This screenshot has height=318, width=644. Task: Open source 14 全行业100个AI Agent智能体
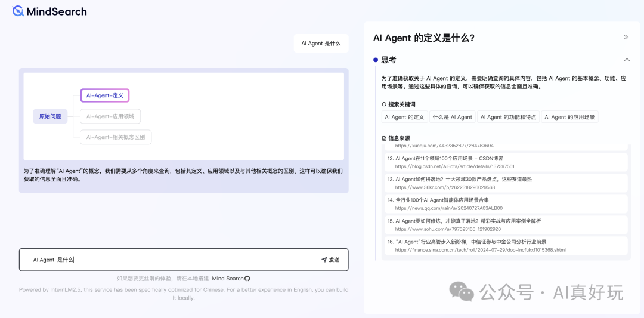(x=506, y=204)
